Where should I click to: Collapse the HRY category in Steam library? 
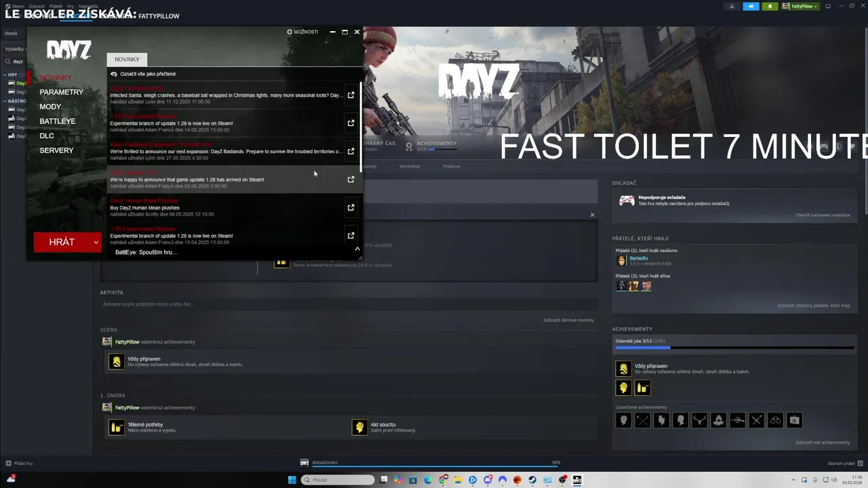tap(5, 75)
